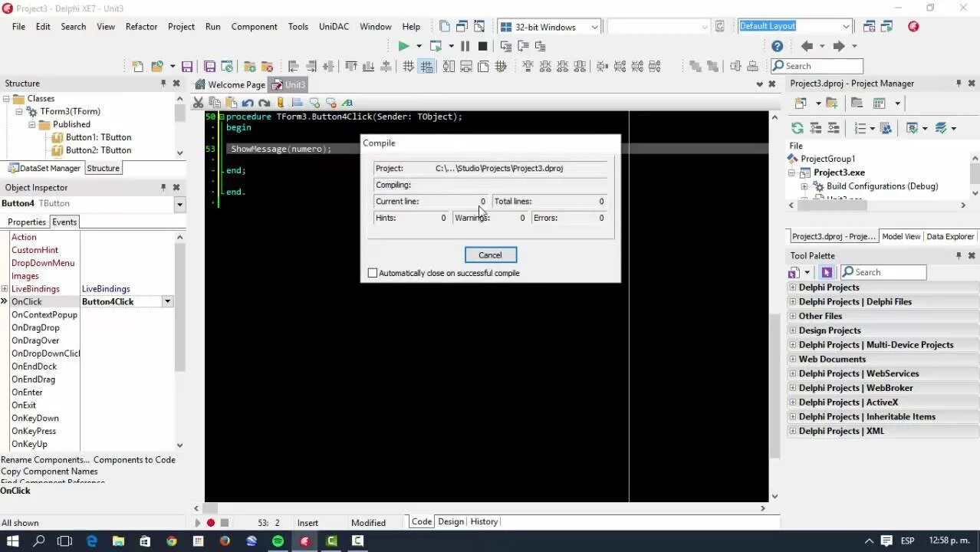Click Cancel in the Compile dialog
This screenshot has height=552, width=980.
[490, 255]
